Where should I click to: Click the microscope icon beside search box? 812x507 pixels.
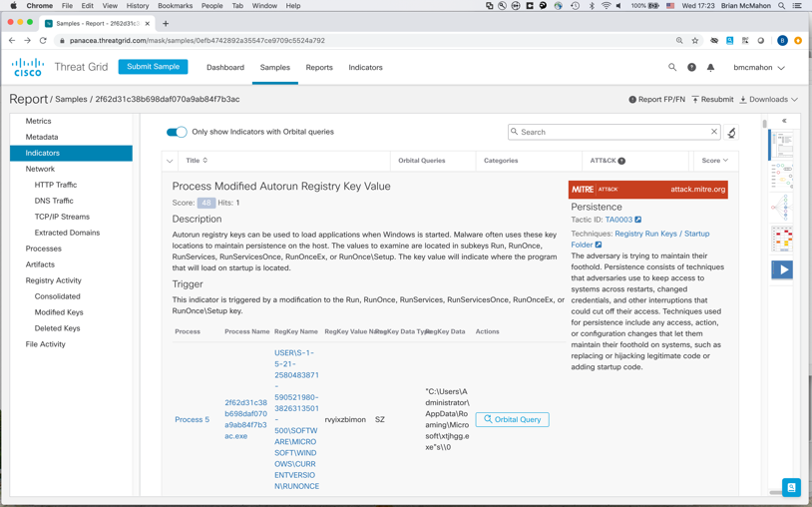click(x=731, y=132)
